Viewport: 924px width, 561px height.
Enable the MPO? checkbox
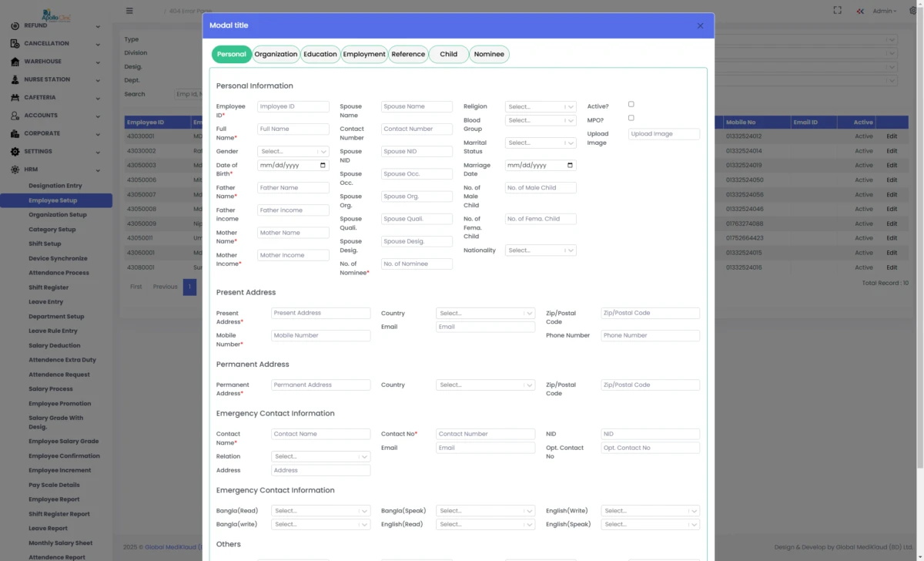click(631, 118)
